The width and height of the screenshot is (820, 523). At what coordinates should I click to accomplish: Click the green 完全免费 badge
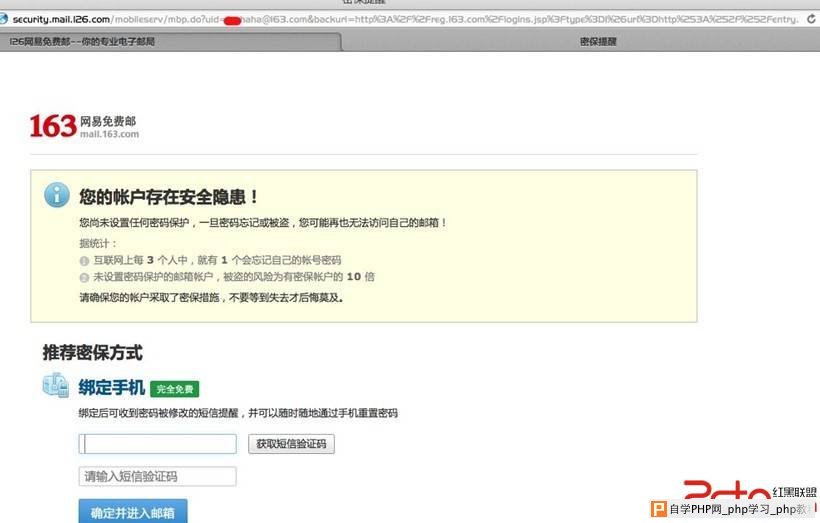point(175,389)
